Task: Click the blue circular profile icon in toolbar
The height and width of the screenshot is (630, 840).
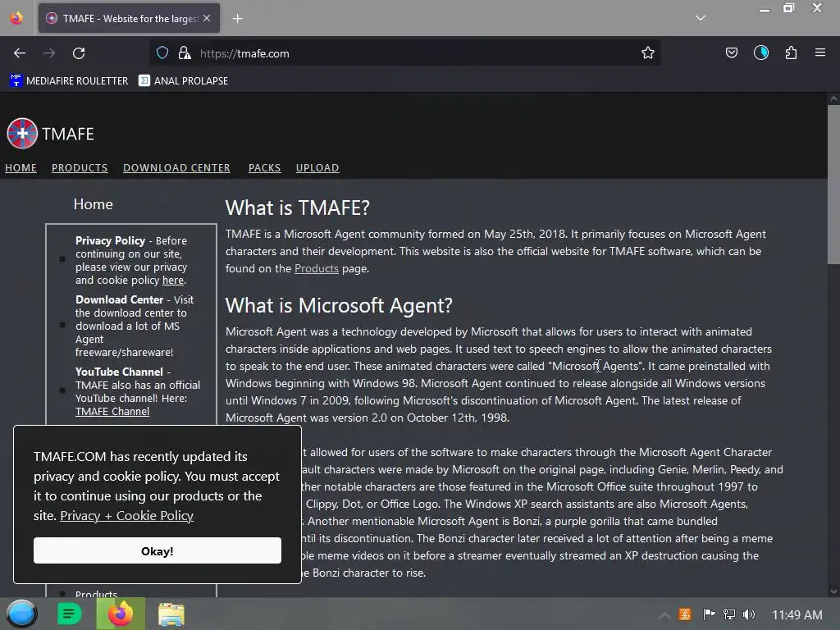Action: [760, 52]
